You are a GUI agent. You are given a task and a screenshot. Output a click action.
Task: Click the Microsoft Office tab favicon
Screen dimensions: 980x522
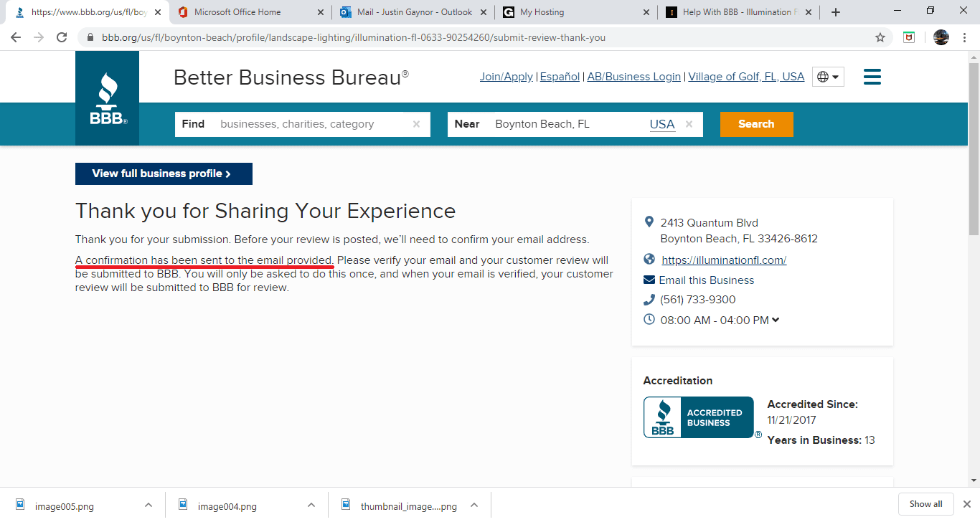tap(183, 12)
